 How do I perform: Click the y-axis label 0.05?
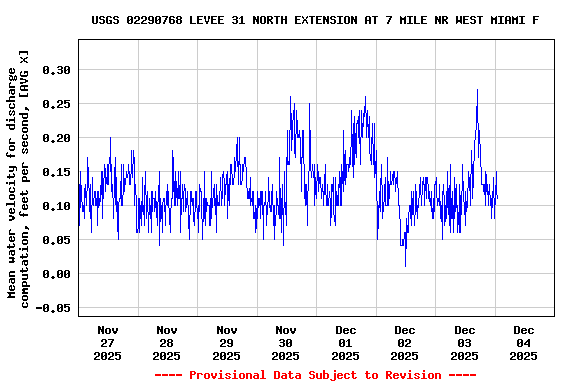(56, 240)
